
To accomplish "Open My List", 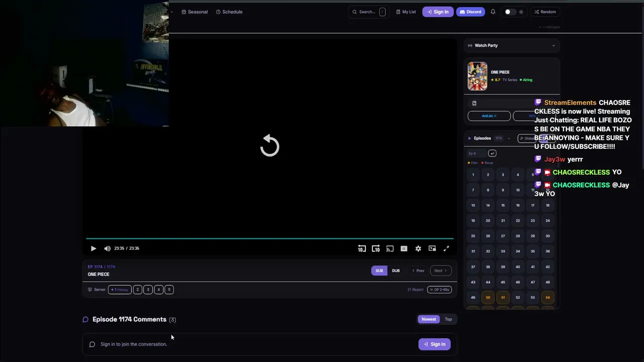I will [406, 12].
